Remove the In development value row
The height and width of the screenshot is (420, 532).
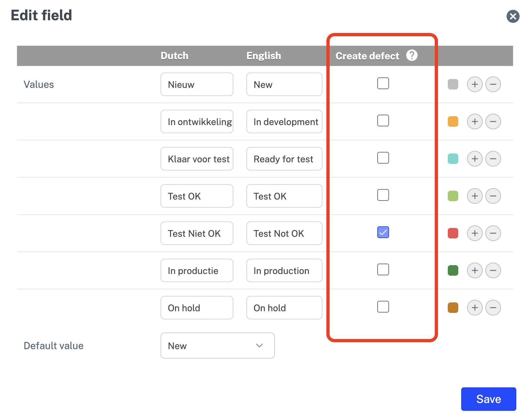[493, 121]
